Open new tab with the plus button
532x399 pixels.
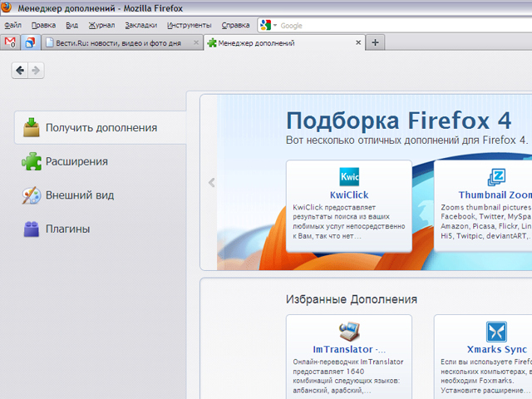point(375,42)
